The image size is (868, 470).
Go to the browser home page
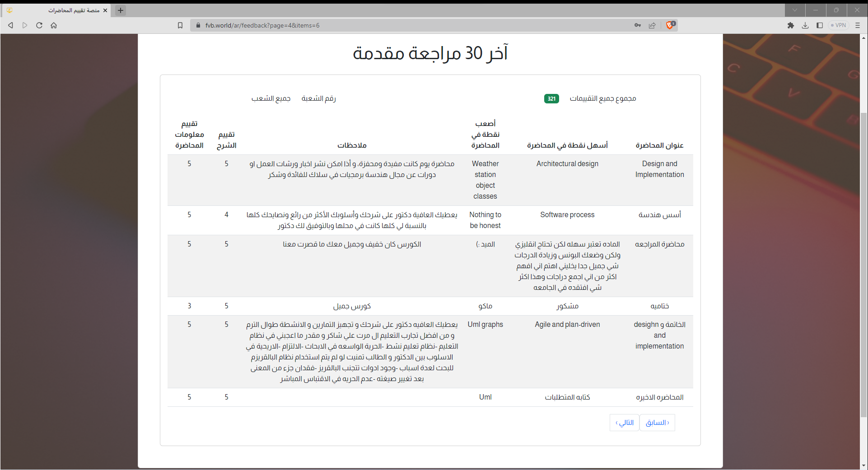tap(54, 25)
